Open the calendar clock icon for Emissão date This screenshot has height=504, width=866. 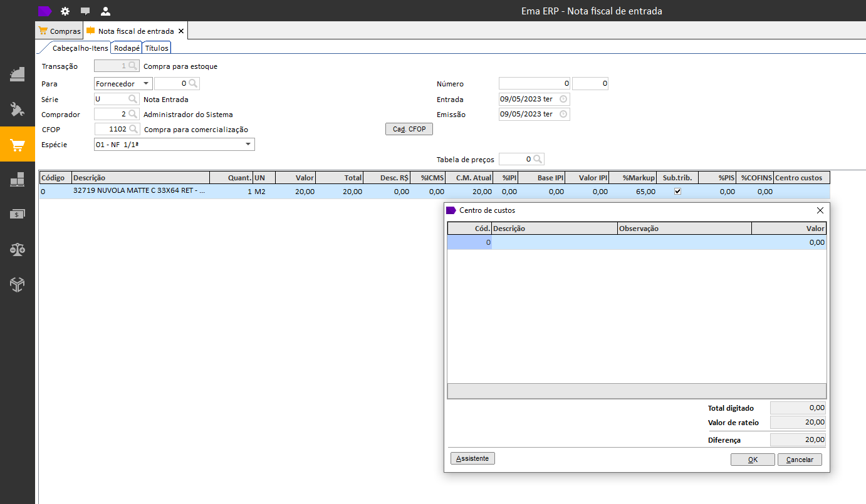click(x=563, y=115)
